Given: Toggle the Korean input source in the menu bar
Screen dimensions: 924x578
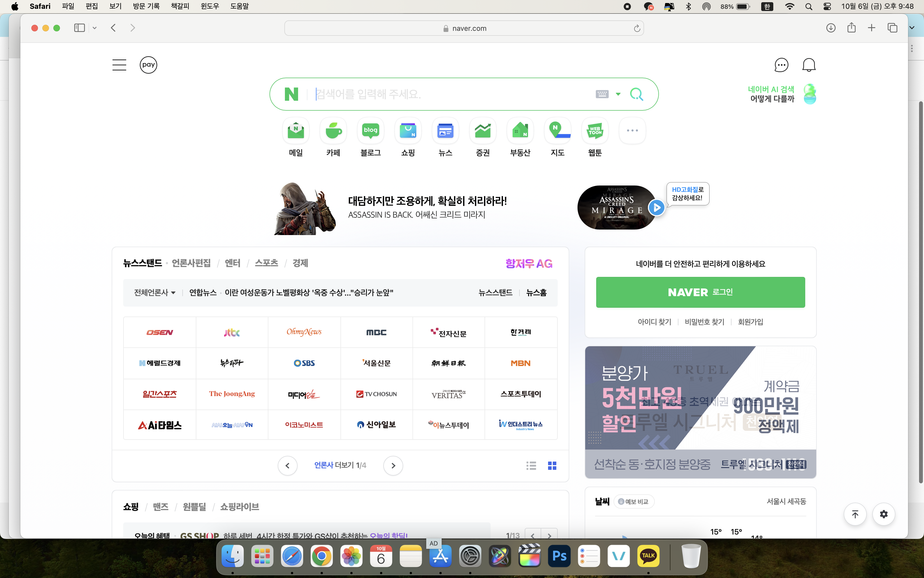Looking at the screenshot, I should click(x=767, y=7).
